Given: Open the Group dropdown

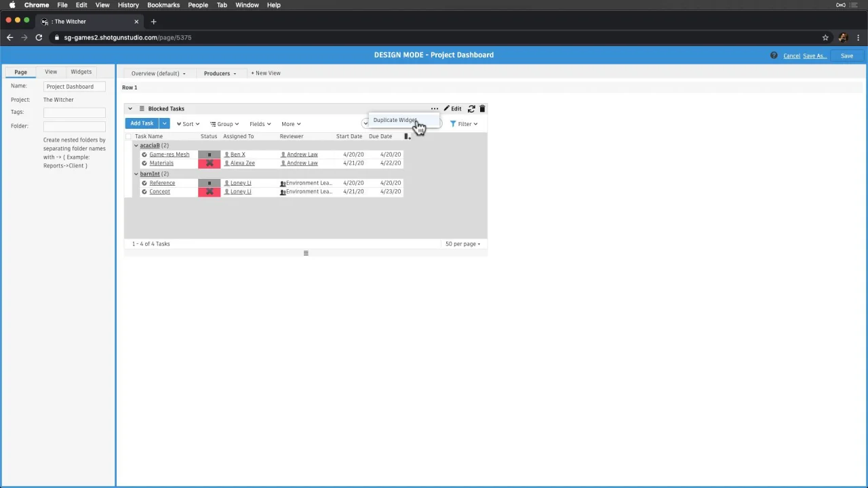Looking at the screenshot, I should tap(224, 124).
